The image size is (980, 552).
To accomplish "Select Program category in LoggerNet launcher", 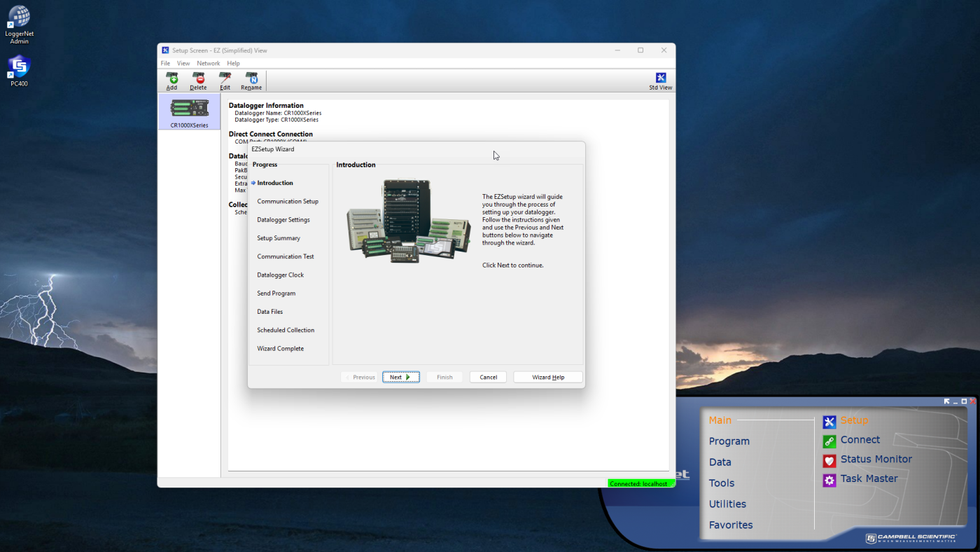I will pyautogui.click(x=729, y=441).
